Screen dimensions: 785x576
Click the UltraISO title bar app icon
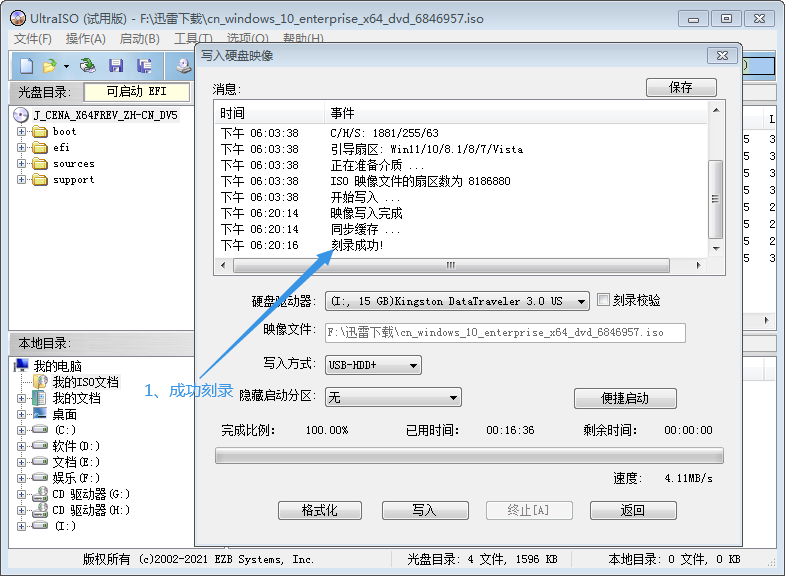pos(18,19)
